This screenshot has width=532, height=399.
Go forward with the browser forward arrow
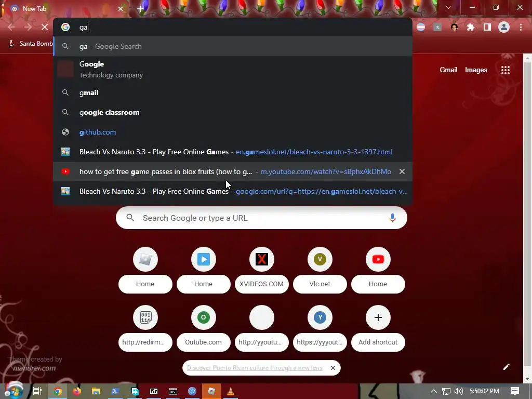pos(28,27)
